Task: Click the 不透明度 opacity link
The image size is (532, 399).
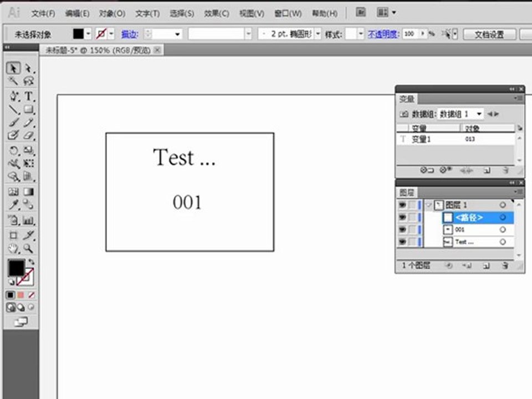Action: point(383,34)
